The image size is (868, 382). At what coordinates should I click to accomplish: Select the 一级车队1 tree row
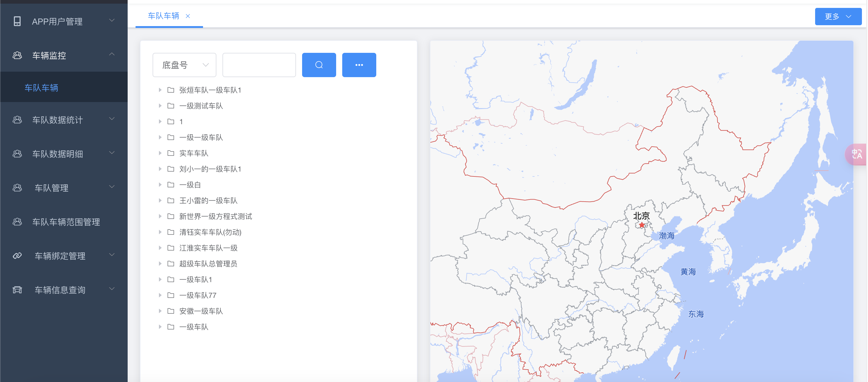[x=278, y=279]
